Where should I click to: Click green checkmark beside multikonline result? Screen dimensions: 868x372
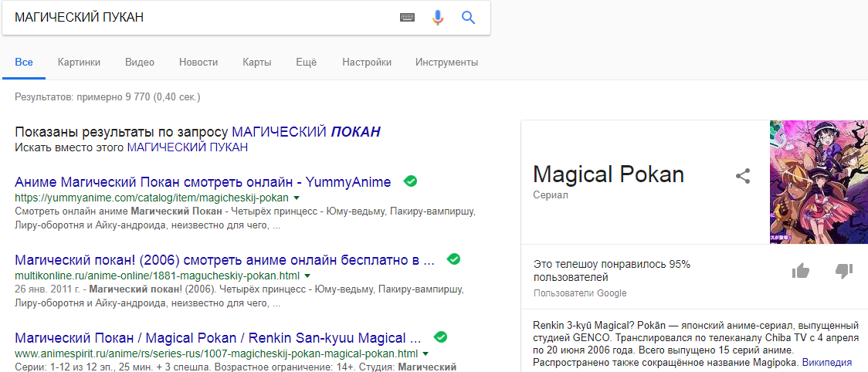coord(453,259)
